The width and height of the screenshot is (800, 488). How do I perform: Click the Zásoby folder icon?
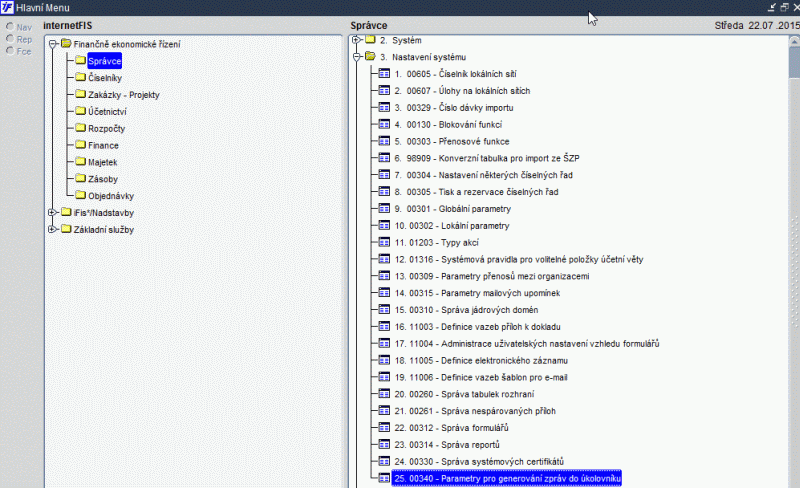(81, 178)
